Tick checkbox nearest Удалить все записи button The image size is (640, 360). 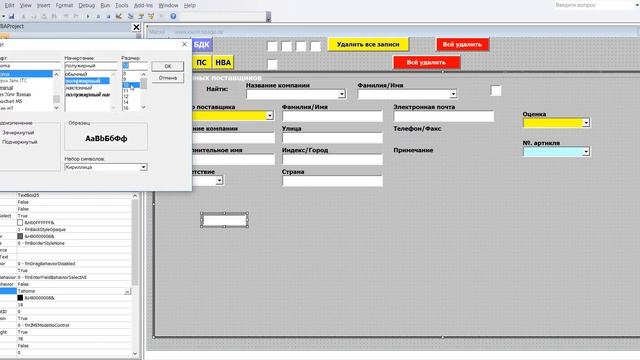point(316,46)
